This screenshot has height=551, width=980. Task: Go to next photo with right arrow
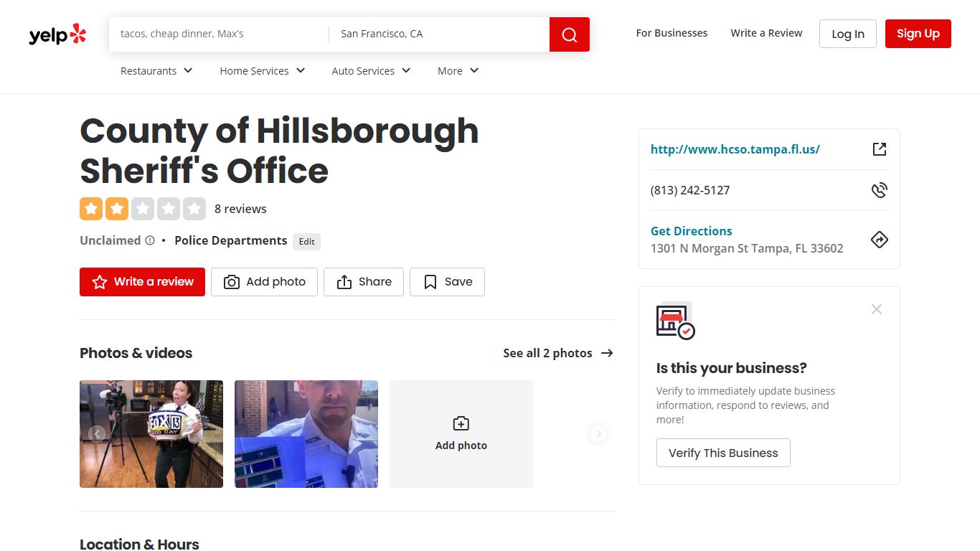pos(598,434)
